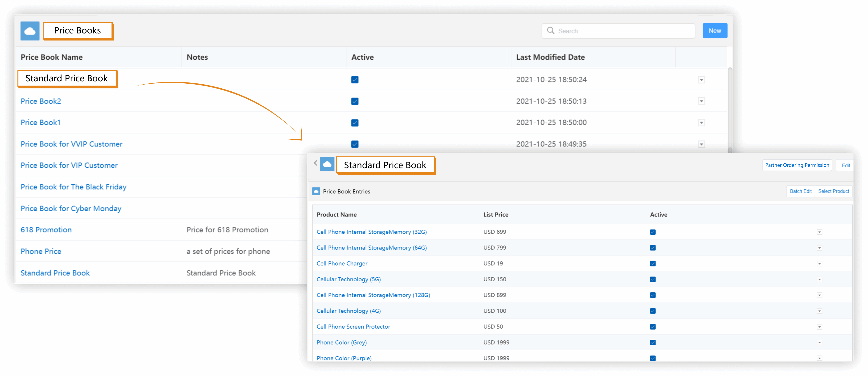Click the Price Books cloud icon

[30, 31]
